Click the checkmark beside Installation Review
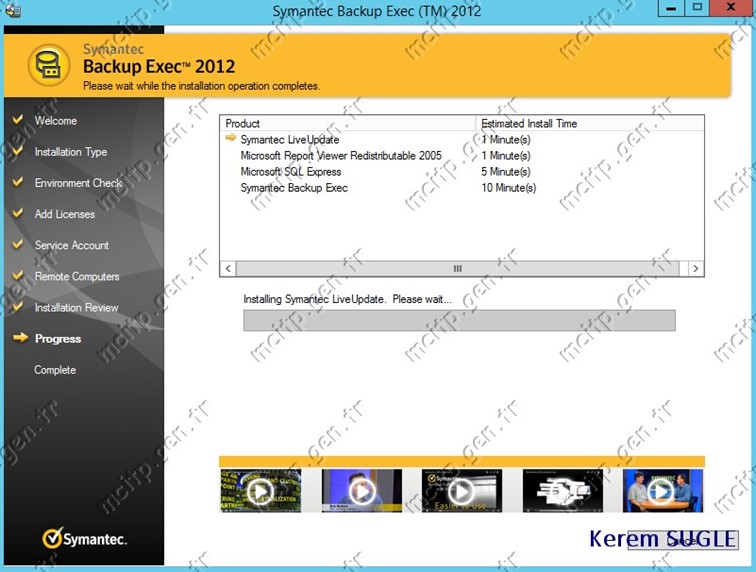The image size is (756, 572). (x=18, y=306)
